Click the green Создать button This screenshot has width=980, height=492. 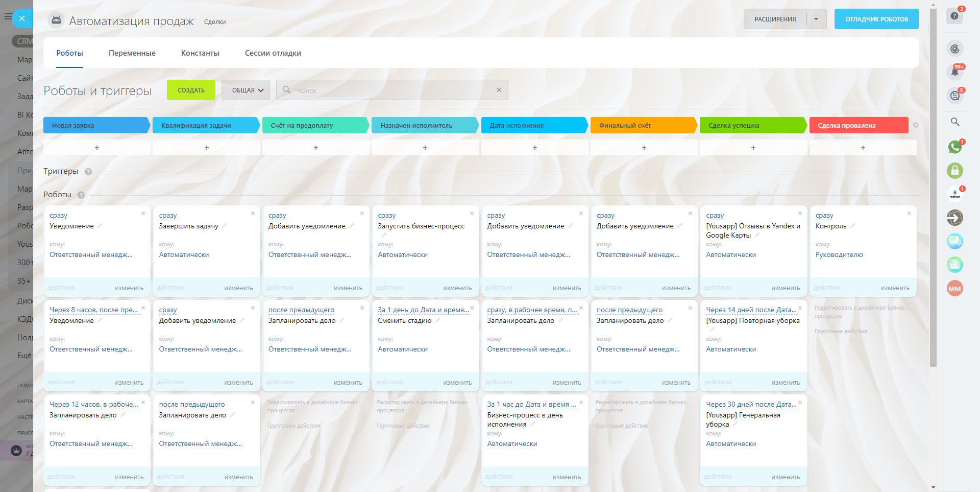coord(191,90)
